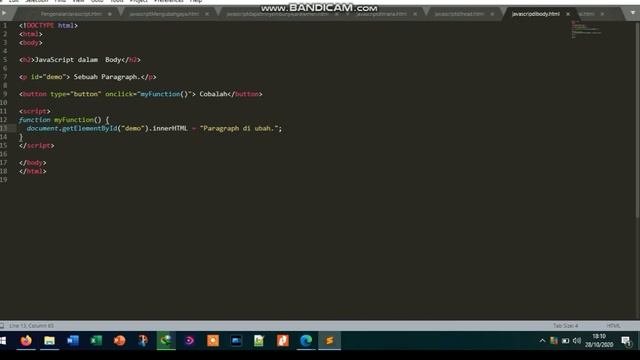Select the active javascripdibody.html tab
This screenshot has width=640, height=360.
point(536,14)
